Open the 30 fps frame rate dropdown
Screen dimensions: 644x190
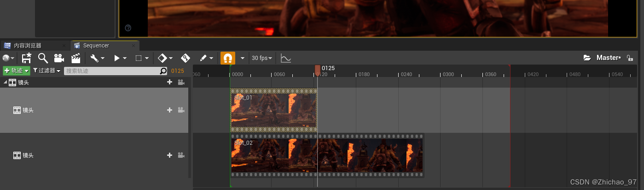pos(262,58)
